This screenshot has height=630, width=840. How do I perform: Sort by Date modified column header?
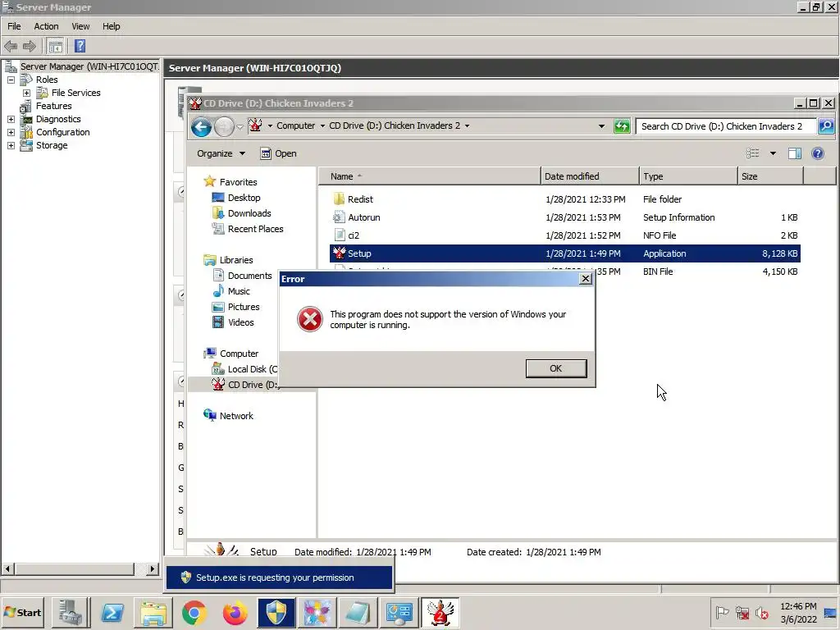point(590,176)
